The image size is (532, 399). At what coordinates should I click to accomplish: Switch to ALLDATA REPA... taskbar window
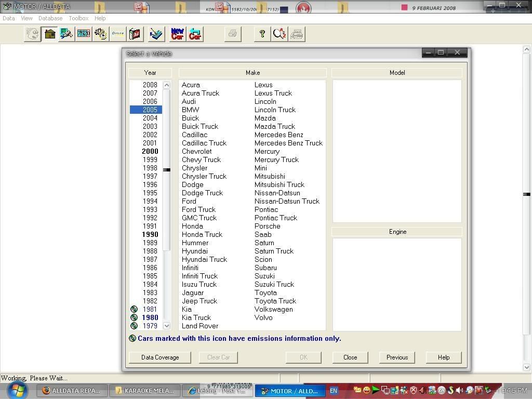(x=72, y=391)
